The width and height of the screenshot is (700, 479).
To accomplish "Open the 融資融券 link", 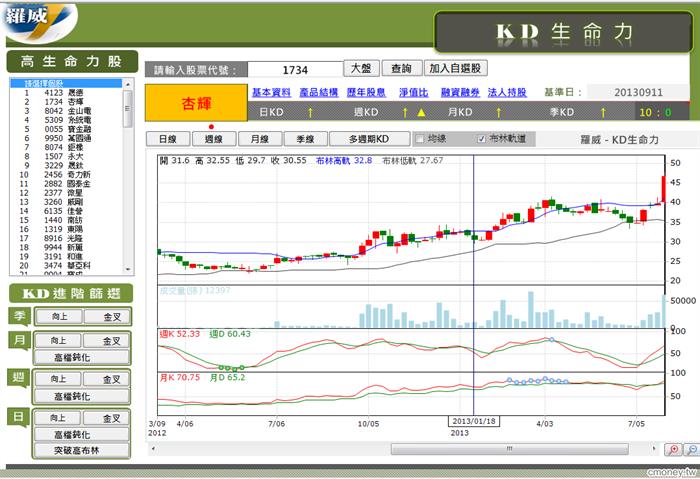I will [460, 92].
